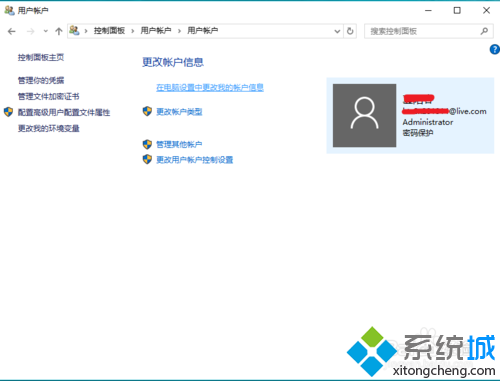
Task: Open 更改我的环境变量 sidebar link
Action: tap(49, 128)
